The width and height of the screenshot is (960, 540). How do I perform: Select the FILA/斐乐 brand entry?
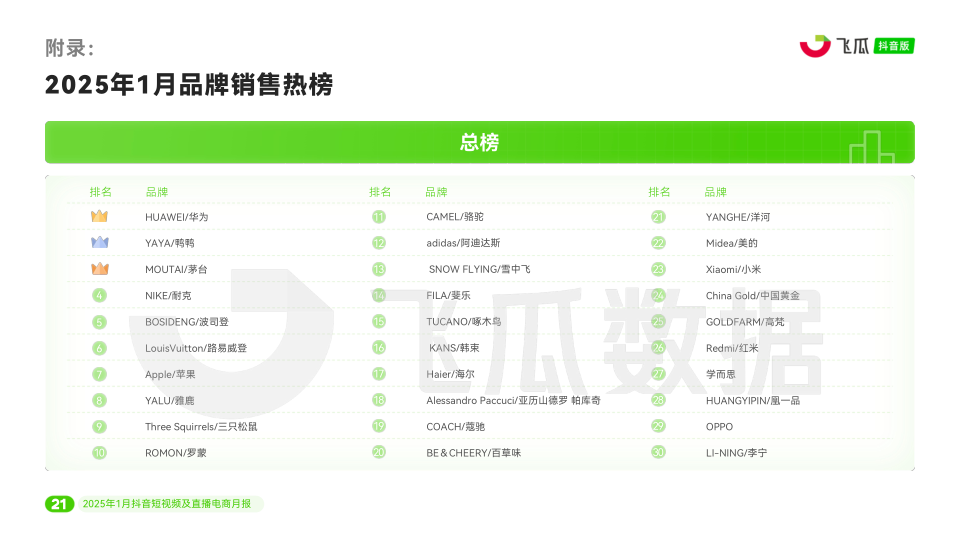coord(449,296)
